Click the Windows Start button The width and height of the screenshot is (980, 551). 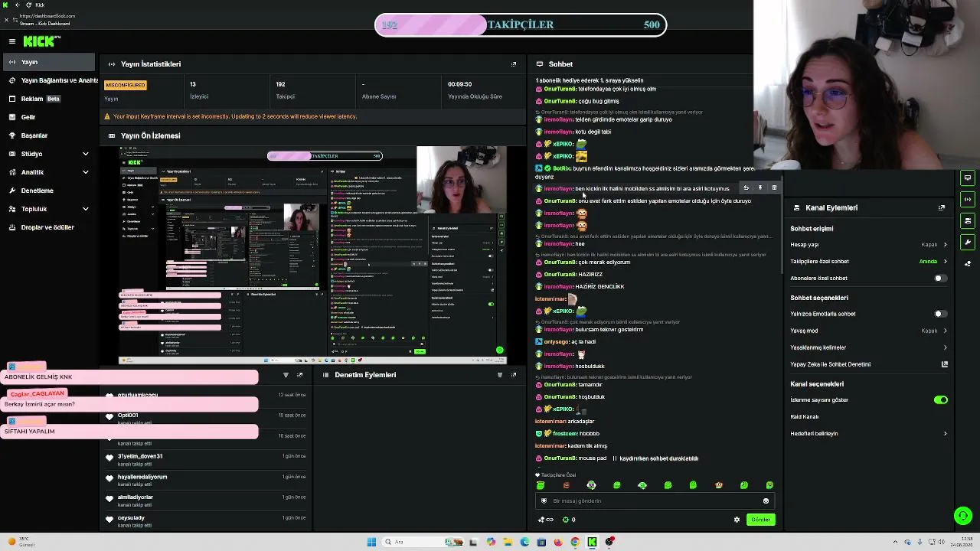tap(371, 542)
